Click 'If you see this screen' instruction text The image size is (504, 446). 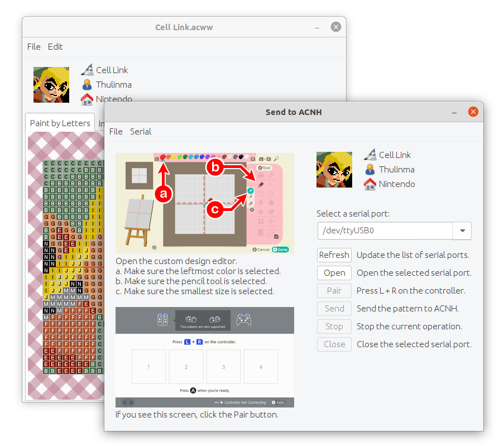197,415
